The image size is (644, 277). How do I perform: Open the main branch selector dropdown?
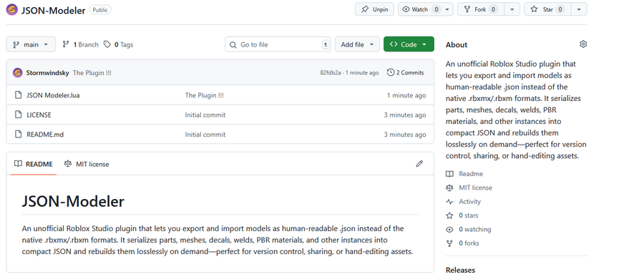point(31,44)
